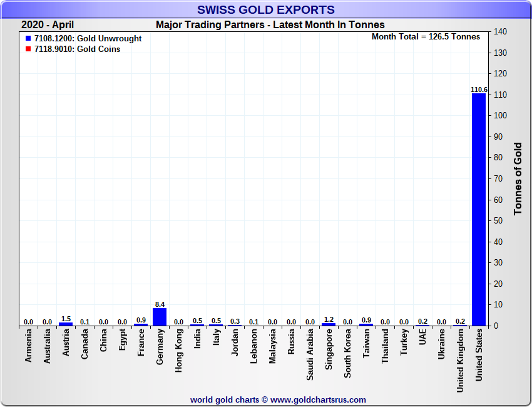
Task: Click the Singapore bar in the chart
Action: click(329, 324)
